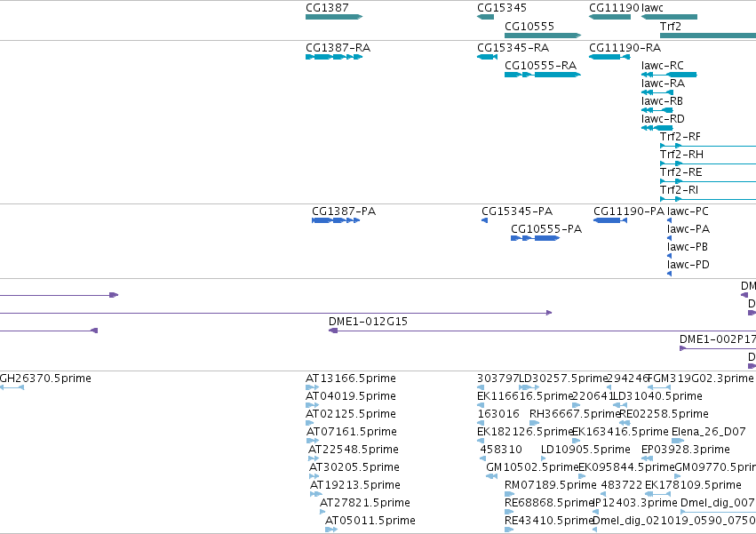Select the AT19213.5prime EST
Screen dimensions: 756x534
tap(316, 494)
